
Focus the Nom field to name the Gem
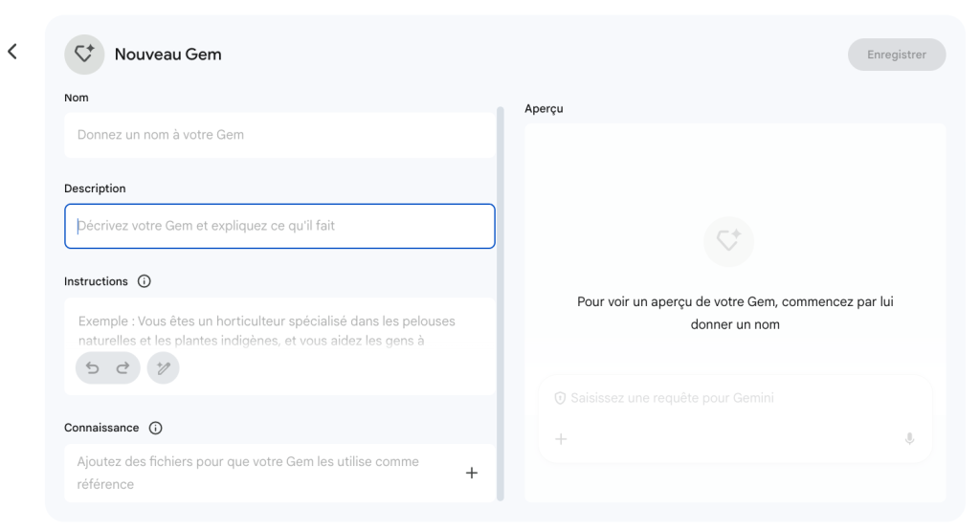[279, 135]
